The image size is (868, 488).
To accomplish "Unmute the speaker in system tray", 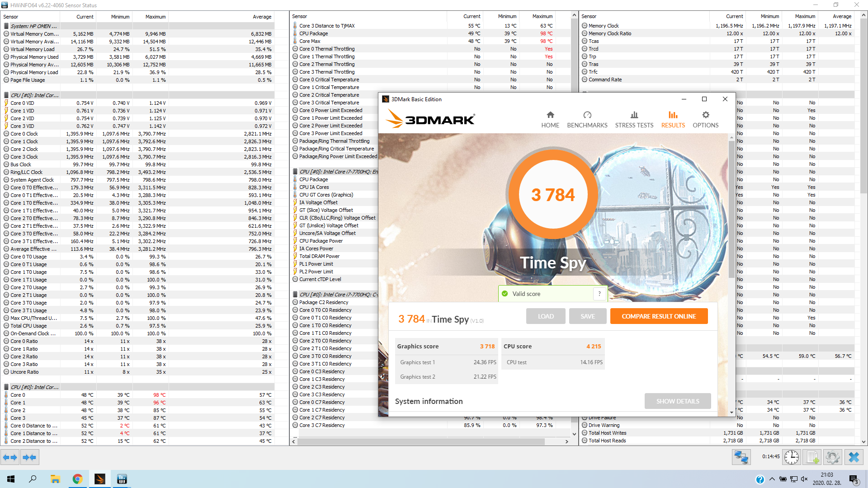I will 804,479.
